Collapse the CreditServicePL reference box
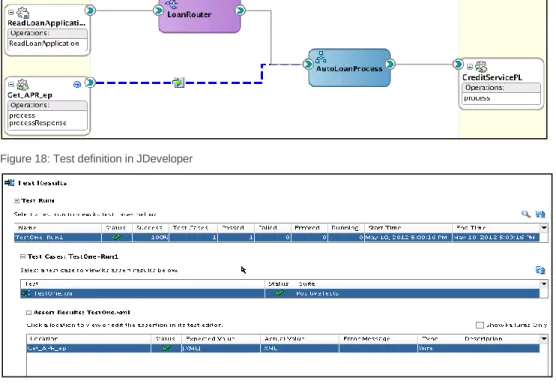This screenshot has height=390, width=556. pos(470,67)
